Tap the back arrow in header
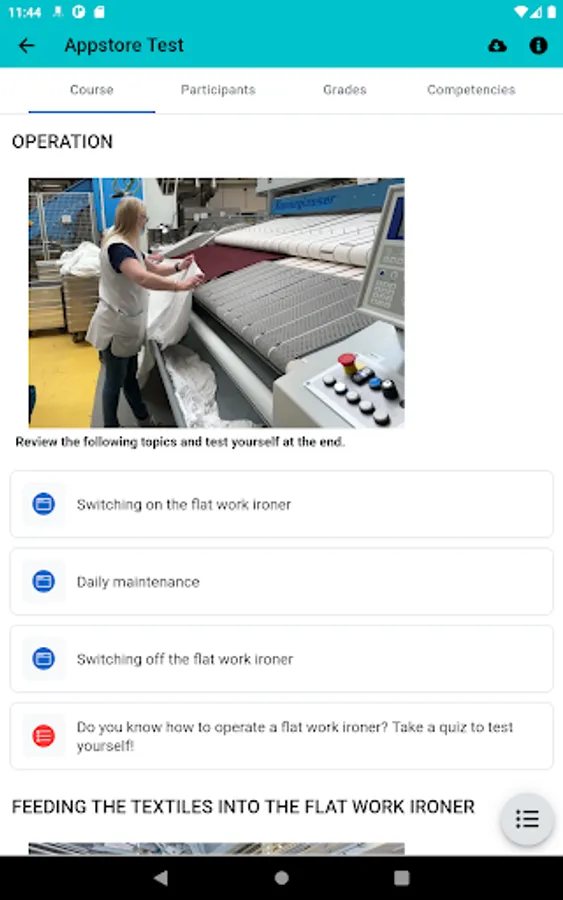This screenshot has width=563, height=900. pyautogui.click(x=26, y=45)
